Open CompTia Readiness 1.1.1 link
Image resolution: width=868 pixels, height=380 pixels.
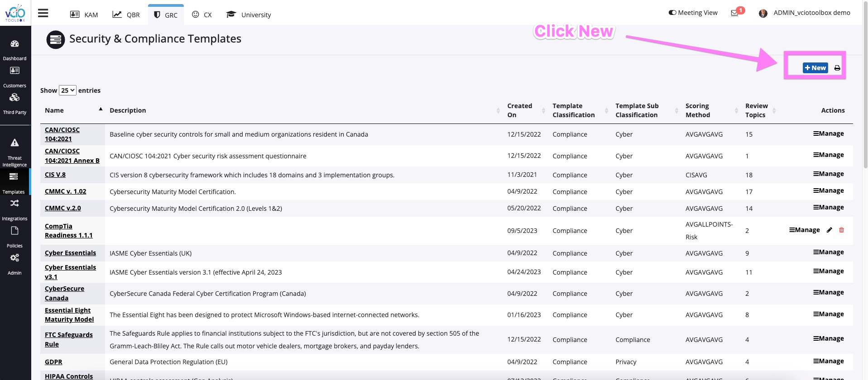click(x=69, y=231)
